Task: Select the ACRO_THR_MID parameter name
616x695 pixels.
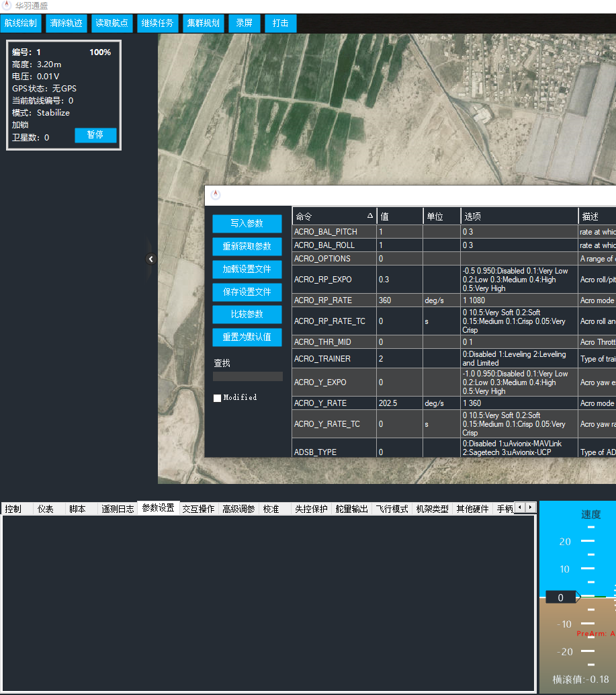Action: pyautogui.click(x=323, y=342)
